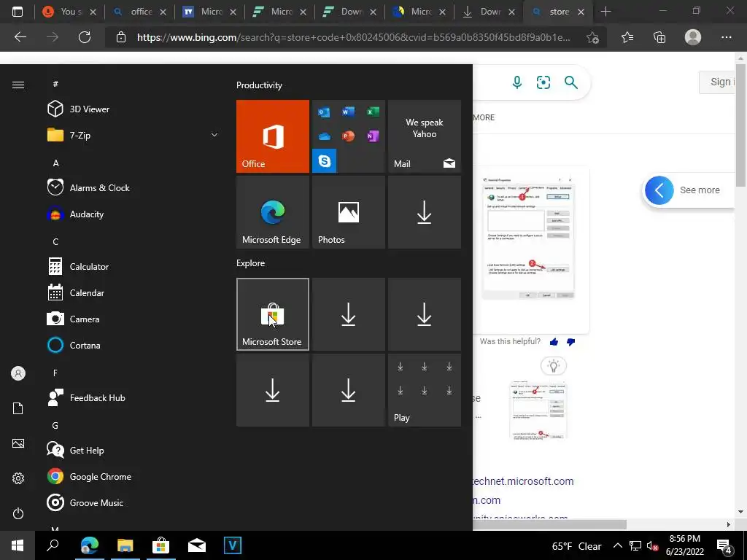The height and width of the screenshot is (560, 747).
Task: Click the See more back chevron
Action: click(x=659, y=190)
